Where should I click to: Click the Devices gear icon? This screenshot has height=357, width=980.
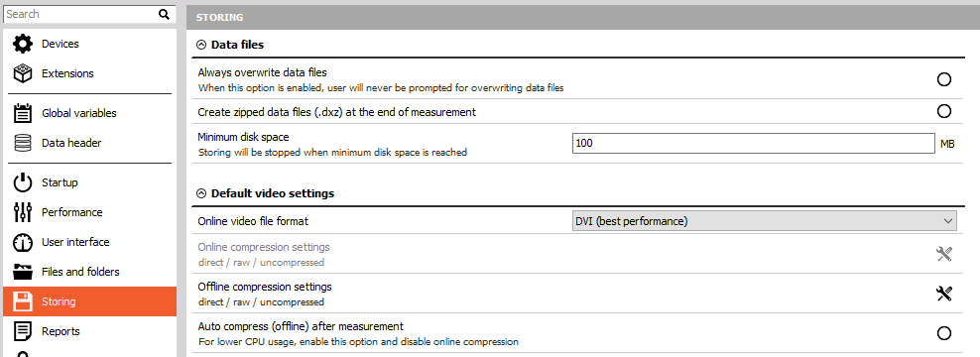pyautogui.click(x=23, y=44)
